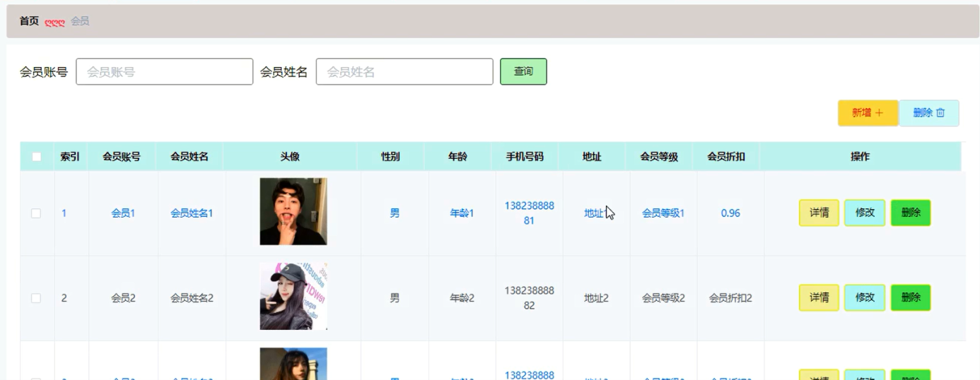The width and height of the screenshot is (980, 380).
Task: Open 详情 for member 会员2
Action: click(819, 297)
